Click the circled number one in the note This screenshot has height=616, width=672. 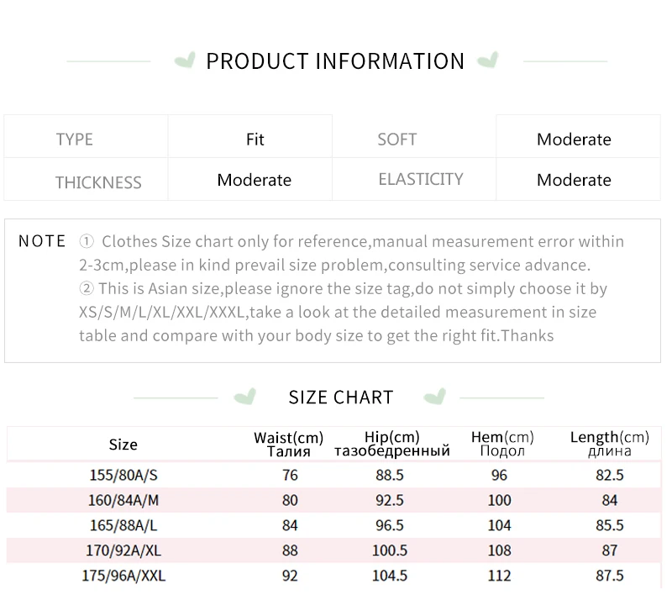(x=87, y=242)
